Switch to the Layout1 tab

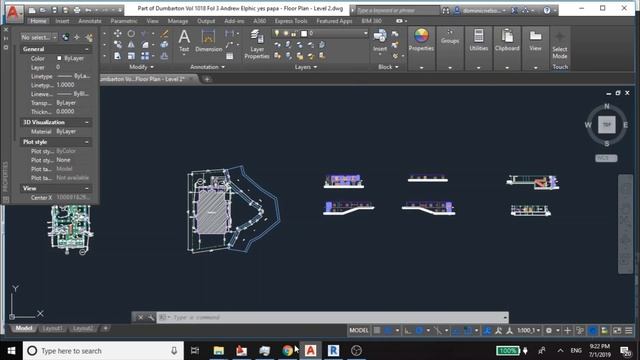click(52, 329)
